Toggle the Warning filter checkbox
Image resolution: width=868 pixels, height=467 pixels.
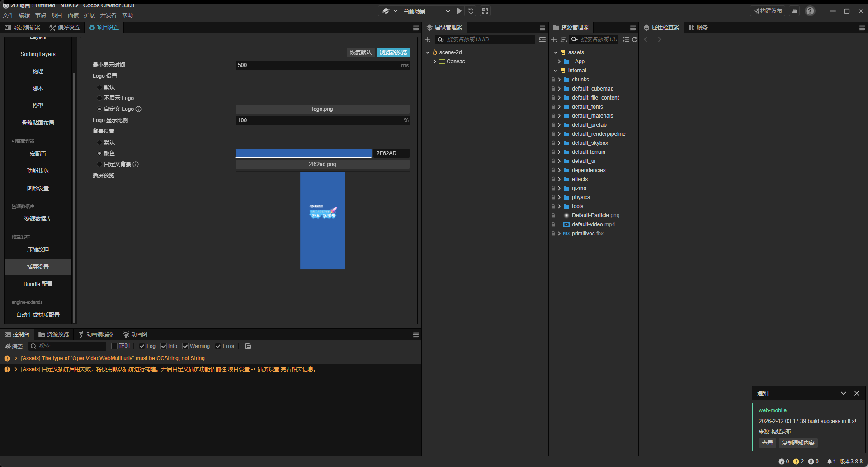185,346
